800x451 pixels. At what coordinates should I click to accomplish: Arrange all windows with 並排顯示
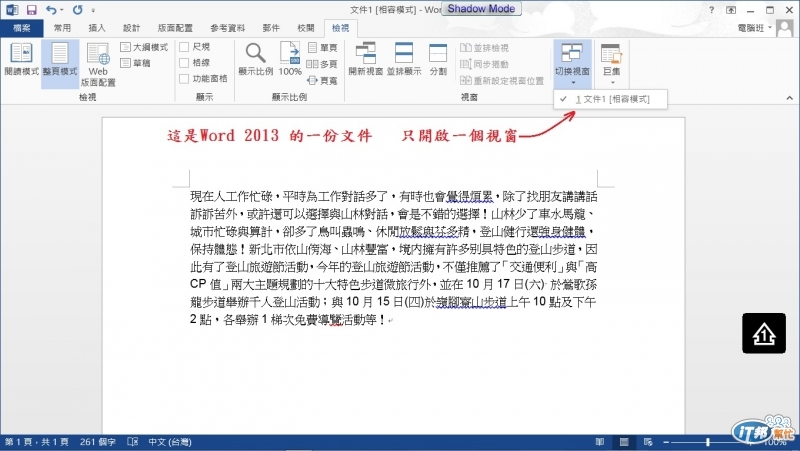tap(404, 60)
